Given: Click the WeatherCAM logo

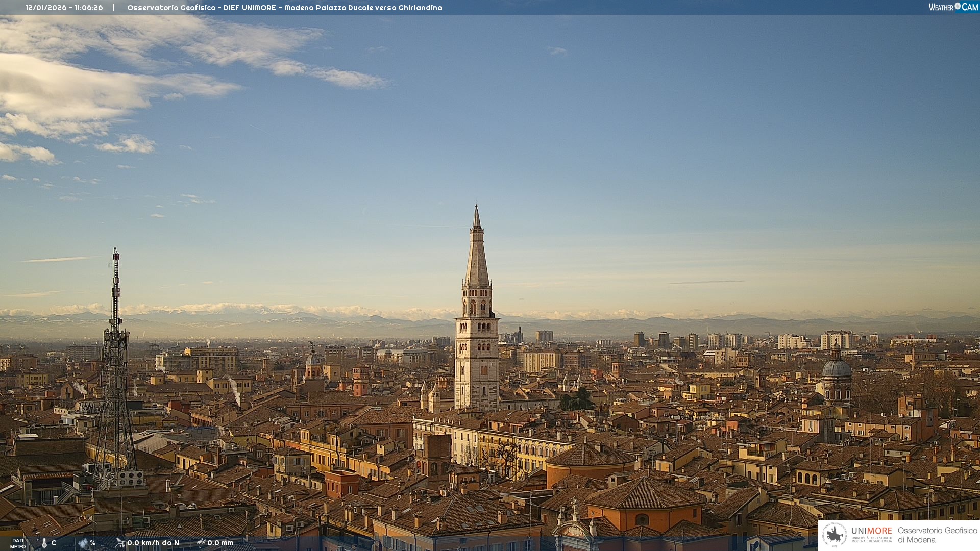Looking at the screenshot, I should (953, 7).
